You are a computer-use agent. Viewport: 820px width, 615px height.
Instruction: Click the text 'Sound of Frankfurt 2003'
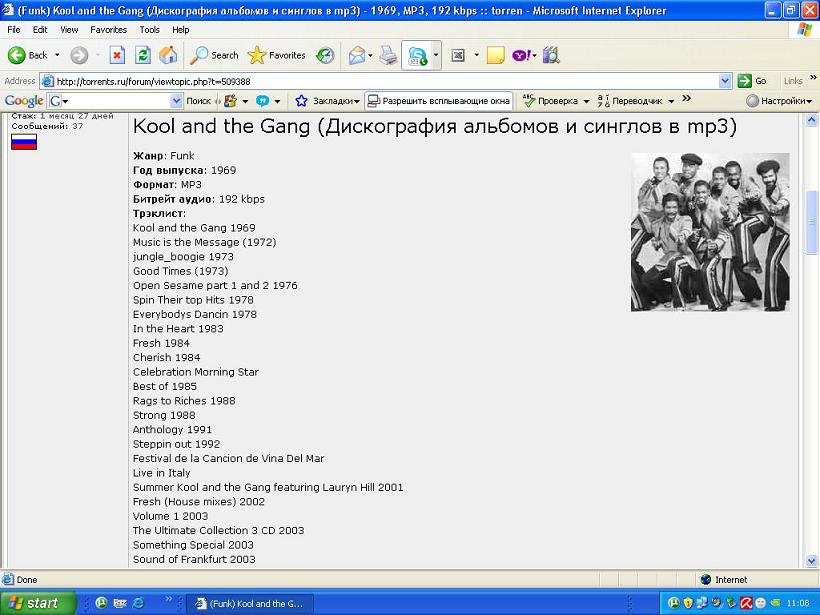coord(194,559)
